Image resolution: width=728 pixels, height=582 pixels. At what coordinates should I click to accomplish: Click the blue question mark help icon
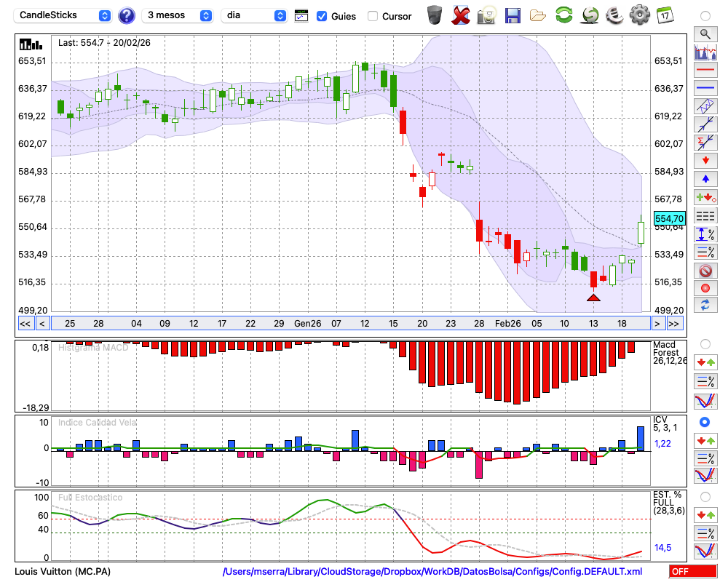tap(127, 15)
